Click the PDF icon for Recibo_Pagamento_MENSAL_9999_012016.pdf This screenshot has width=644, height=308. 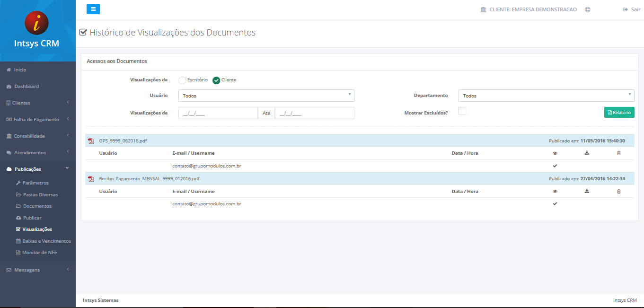(x=91, y=179)
